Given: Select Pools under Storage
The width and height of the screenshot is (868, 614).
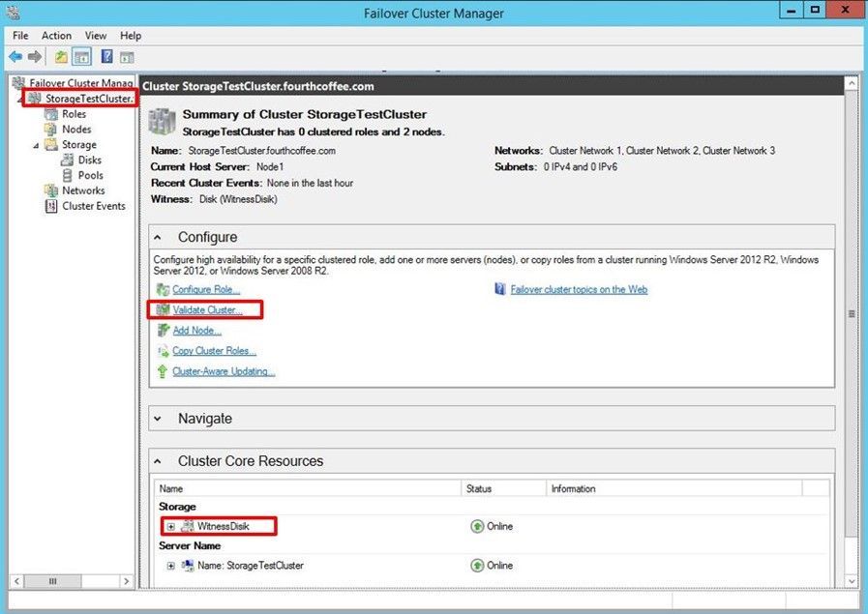Looking at the screenshot, I should (x=90, y=175).
